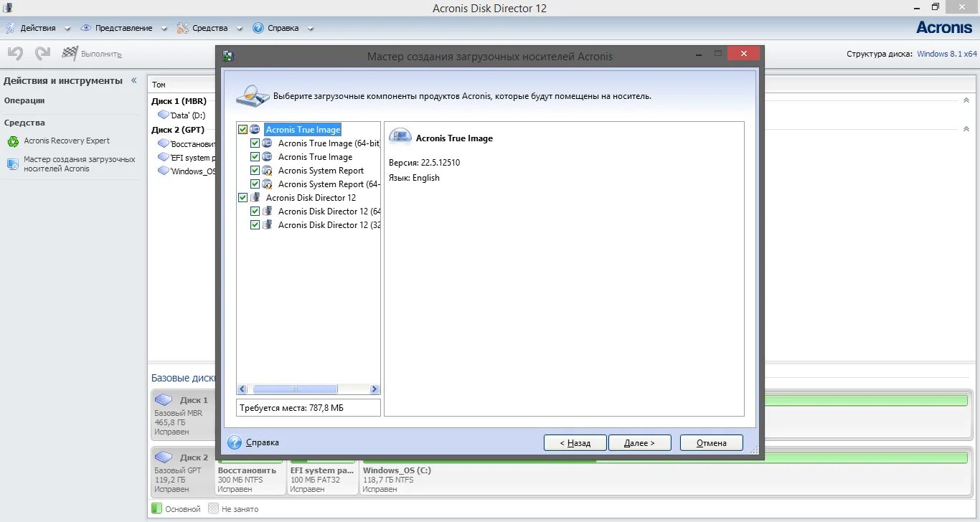Open the Справка menu in menu bar
The image size is (980, 522).
point(283,28)
